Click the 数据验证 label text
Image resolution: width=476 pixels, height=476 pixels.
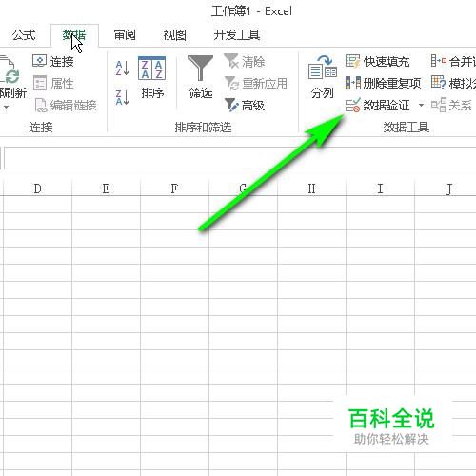pyautogui.click(x=387, y=106)
